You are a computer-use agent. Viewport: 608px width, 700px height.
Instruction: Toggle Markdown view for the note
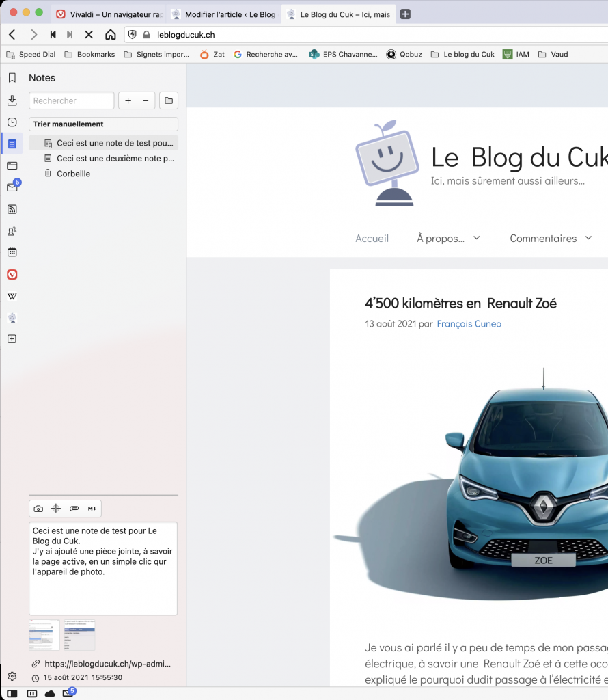[92, 509]
